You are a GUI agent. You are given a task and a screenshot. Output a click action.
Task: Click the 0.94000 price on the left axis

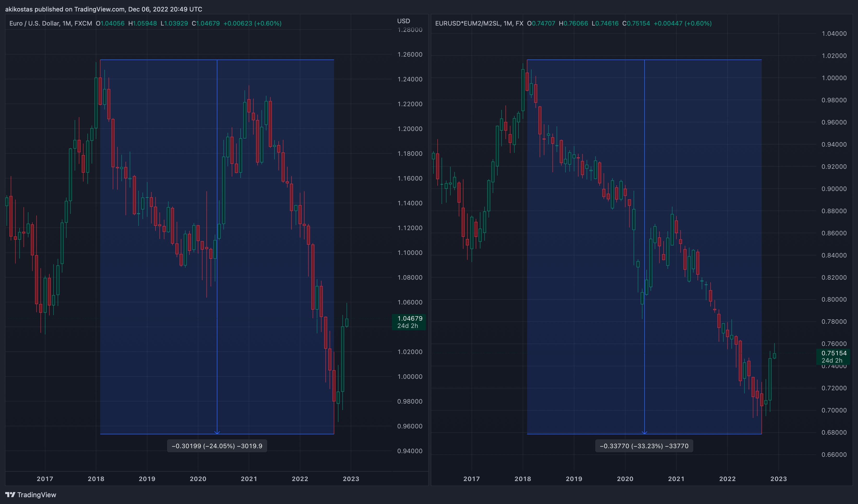point(410,451)
